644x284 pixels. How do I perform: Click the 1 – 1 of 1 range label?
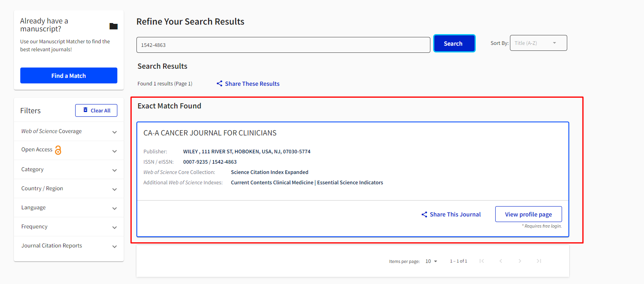[459, 261]
